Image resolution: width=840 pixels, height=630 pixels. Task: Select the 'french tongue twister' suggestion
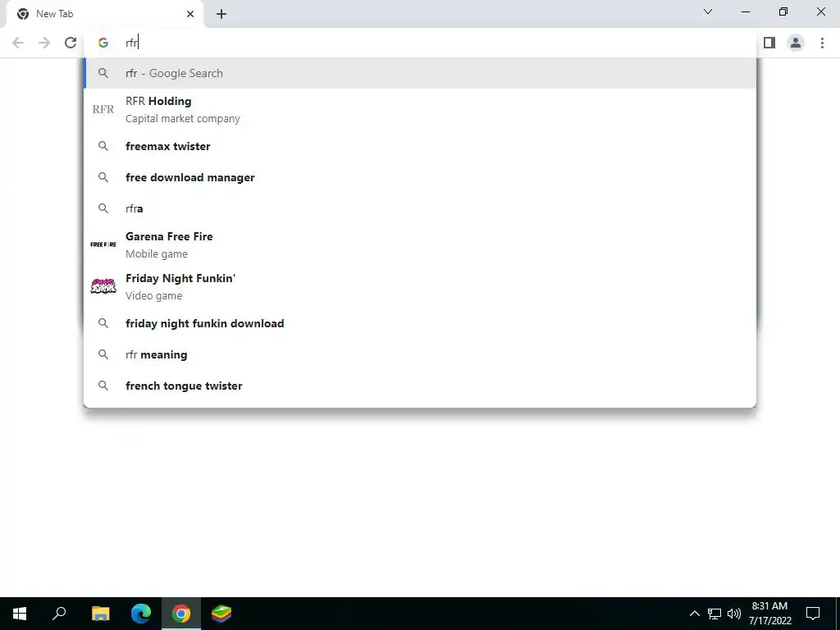coord(420,386)
